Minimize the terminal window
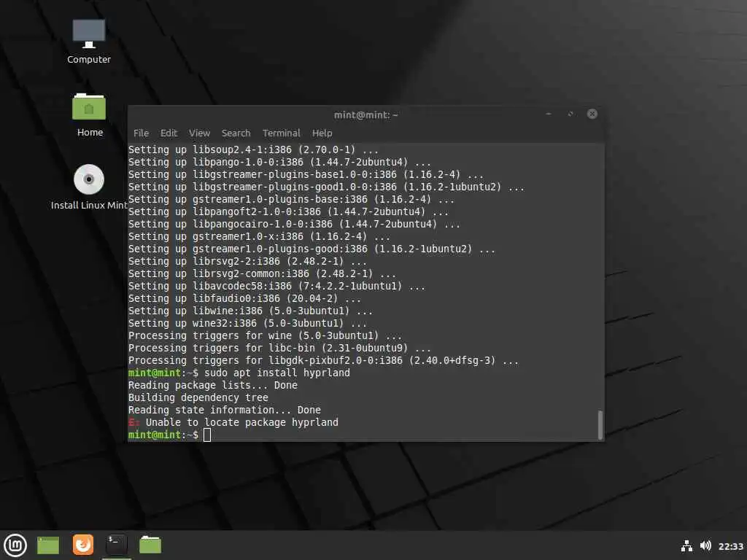This screenshot has height=560, width=747. tap(549, 114)
